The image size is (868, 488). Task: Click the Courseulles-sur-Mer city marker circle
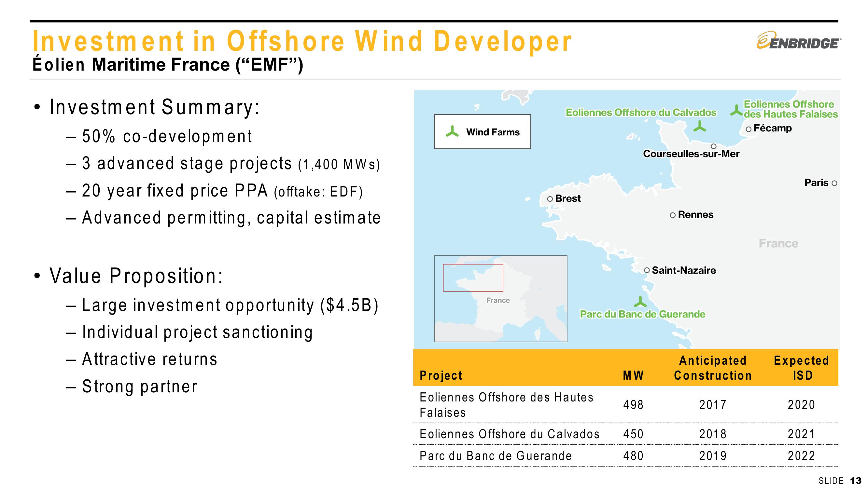click(x=713, y=146)
